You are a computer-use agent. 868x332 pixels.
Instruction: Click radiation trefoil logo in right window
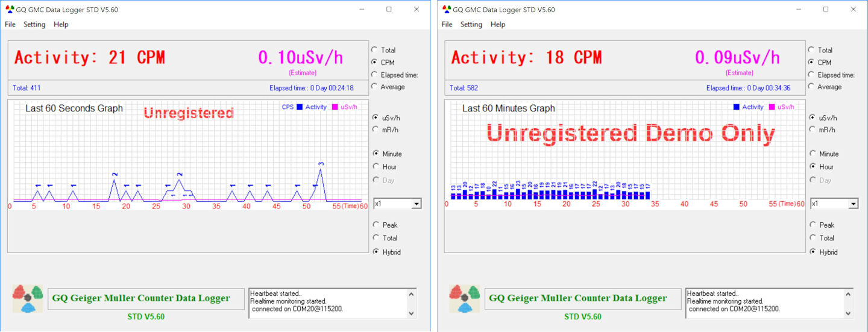point(464,299)
